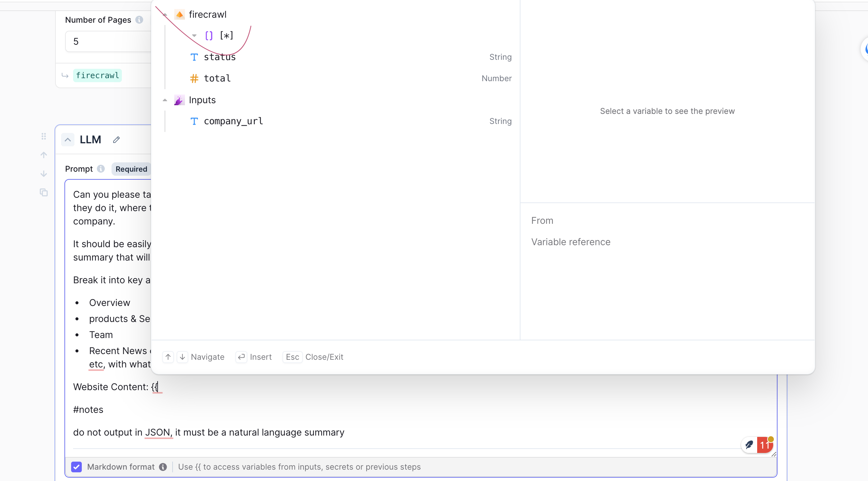Expand the [*] array node
868x481 pixels.
tap(194, 36)
